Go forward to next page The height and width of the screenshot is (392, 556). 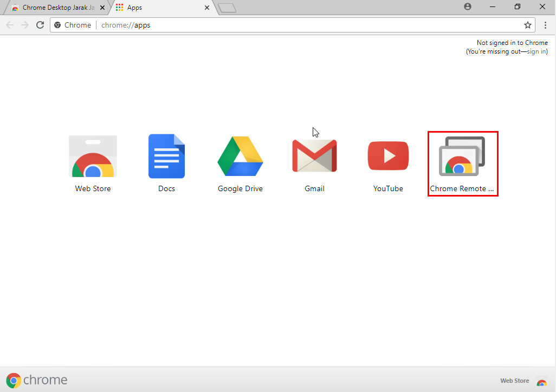pyautogui.click(x=25, y=25)
